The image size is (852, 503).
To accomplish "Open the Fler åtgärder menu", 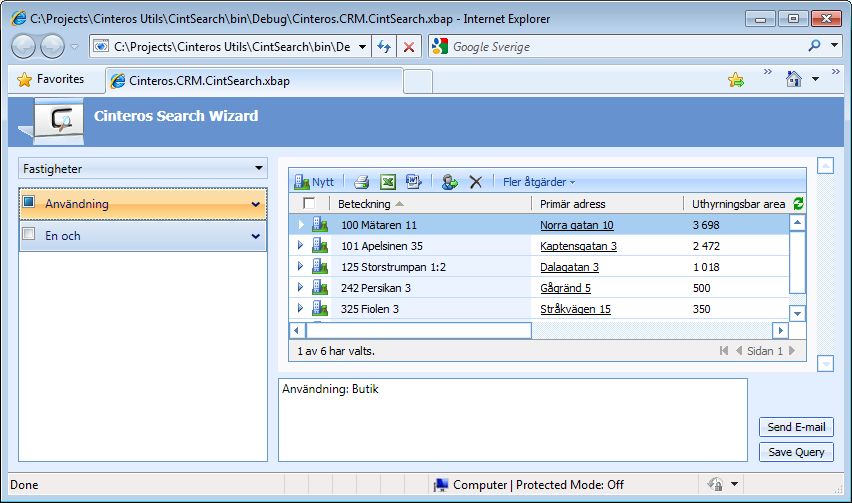I will click(x=538, y=182).
